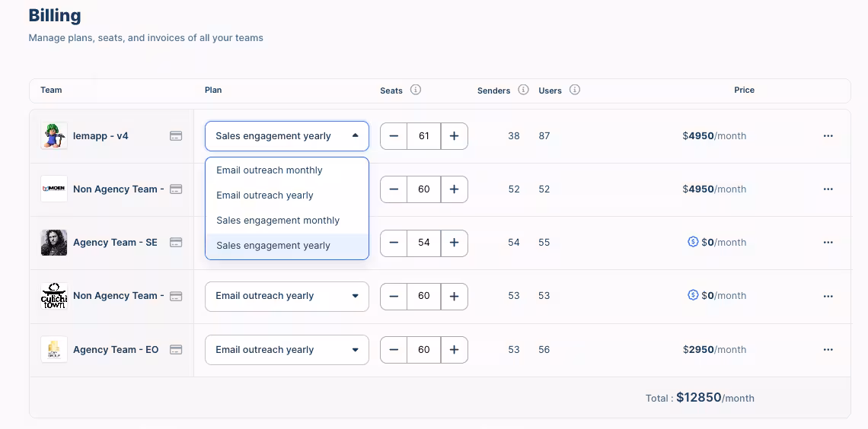Click the info icon next to Seats

tap(416, 90)
